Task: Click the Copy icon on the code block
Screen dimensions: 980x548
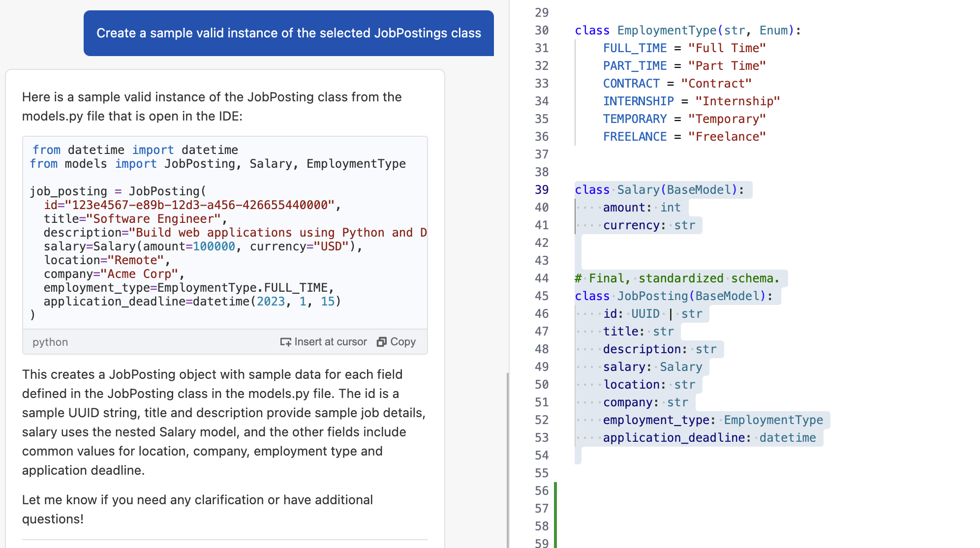Action: 382,341
